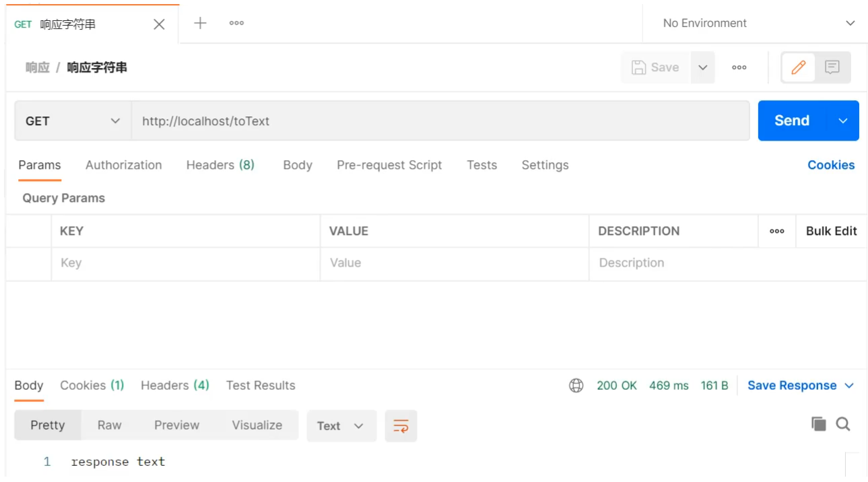Open the No Environment dropdown
The height and width of the screenshot is (482, 868).
tap(758, 24)
